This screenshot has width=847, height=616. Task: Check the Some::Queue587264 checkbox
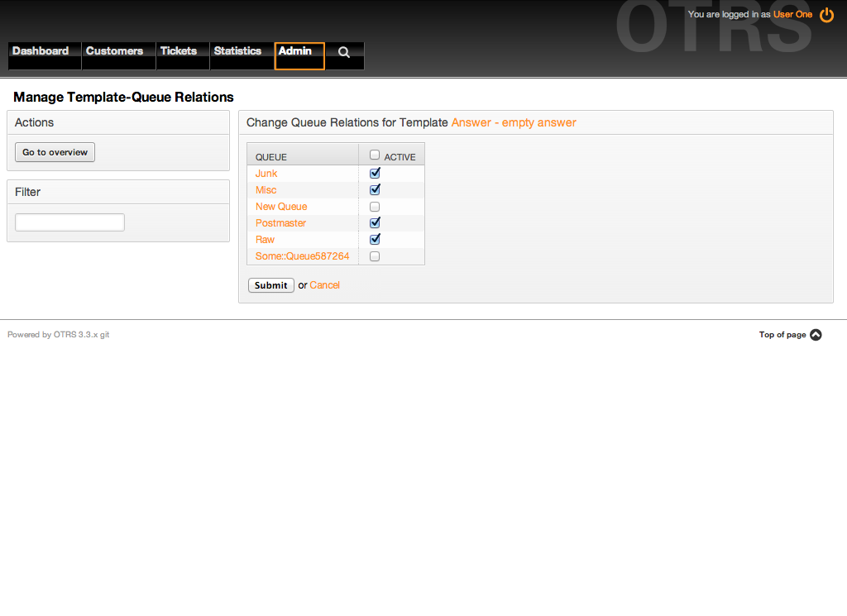tap(375, 256)
